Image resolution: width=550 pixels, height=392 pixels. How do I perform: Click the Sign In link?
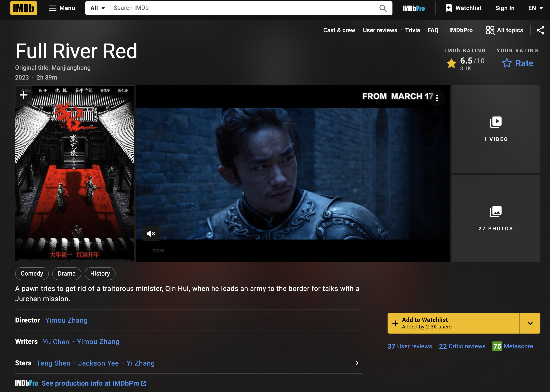coord(505,8)
